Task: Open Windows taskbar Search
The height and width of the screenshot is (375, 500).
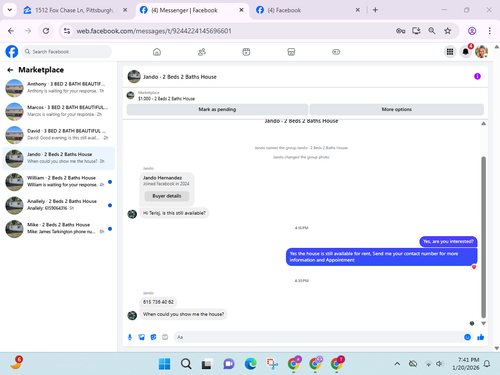Action: point(186,364)
